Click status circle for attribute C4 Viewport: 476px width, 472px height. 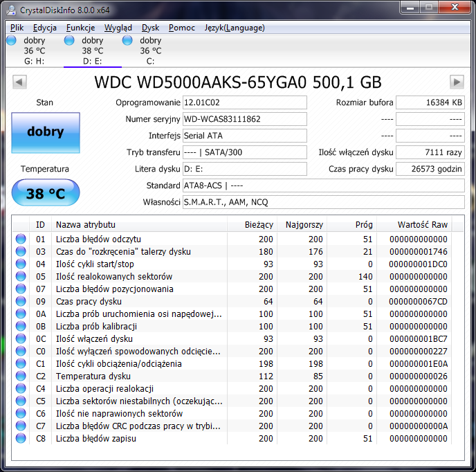[x=21, y=388]
